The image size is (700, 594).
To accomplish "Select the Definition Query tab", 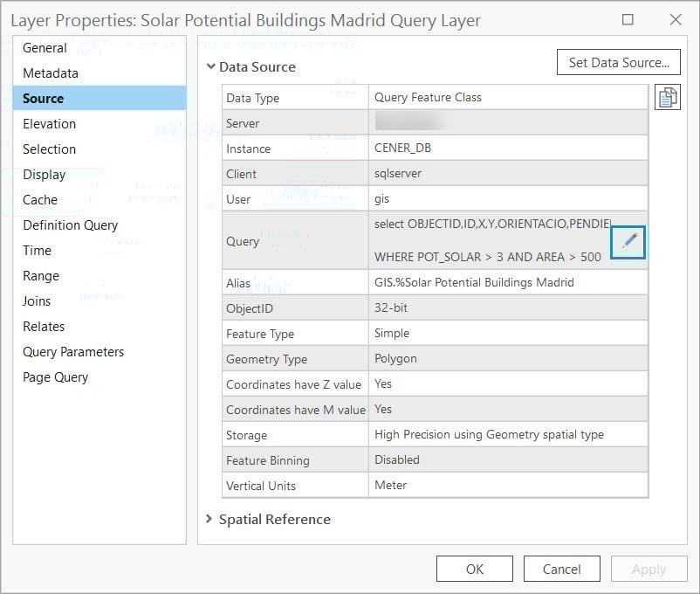I will [x=70, y=224].
